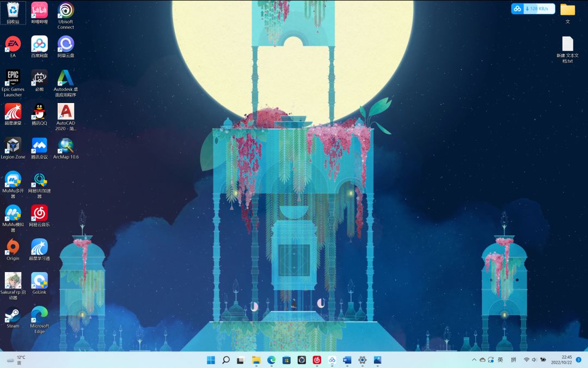Expand hidden system tray icons chevron
Screen dimensions: 588x368
click(x=474, y=360)
